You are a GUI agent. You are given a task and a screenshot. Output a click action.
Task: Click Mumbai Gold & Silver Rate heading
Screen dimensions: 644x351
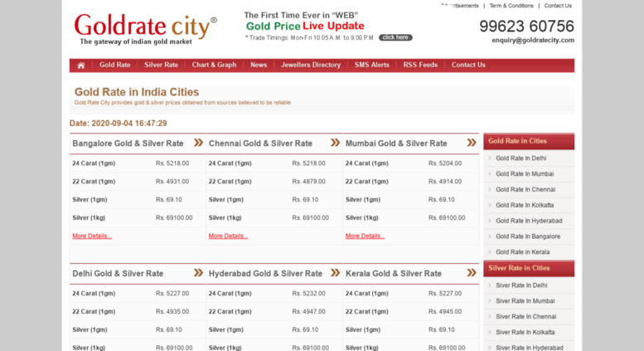coord(396,144)
